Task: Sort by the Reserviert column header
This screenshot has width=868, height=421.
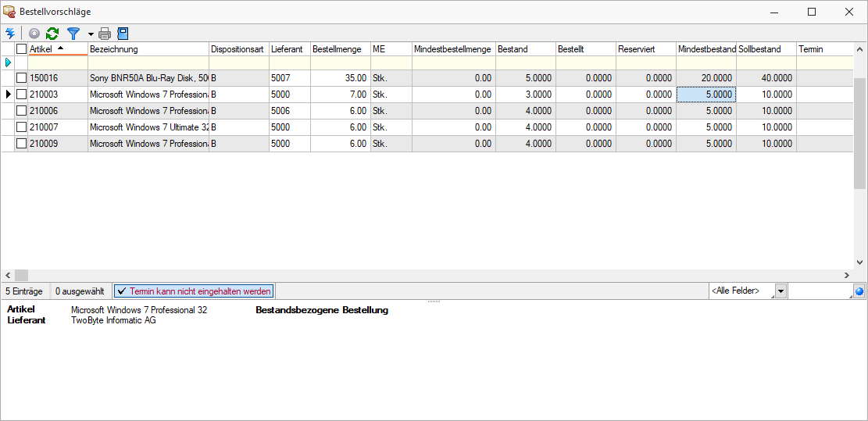Action: tap(645, 49)
